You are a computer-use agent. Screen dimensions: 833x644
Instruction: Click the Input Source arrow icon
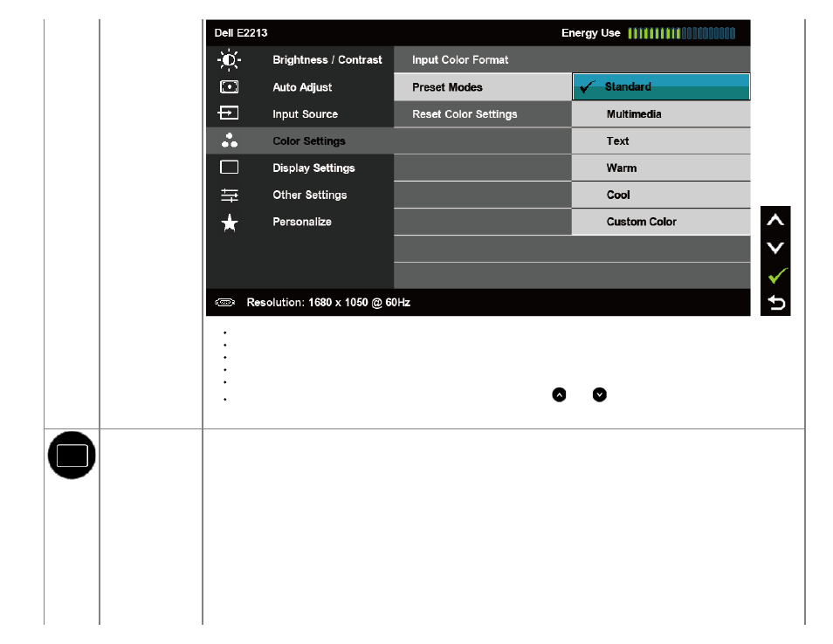point(229,113)
